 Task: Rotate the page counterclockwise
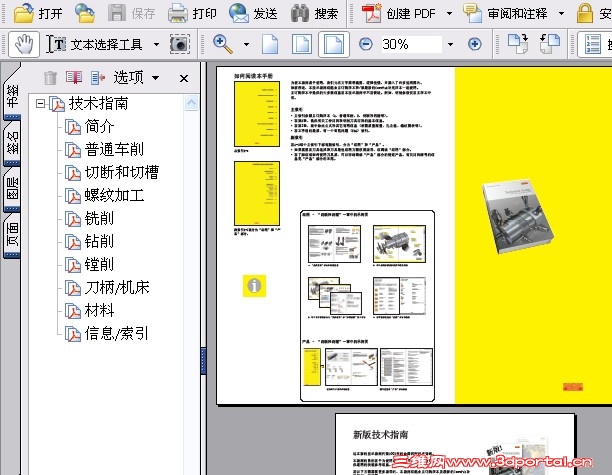pyautogui.click(x=550, y=44)
